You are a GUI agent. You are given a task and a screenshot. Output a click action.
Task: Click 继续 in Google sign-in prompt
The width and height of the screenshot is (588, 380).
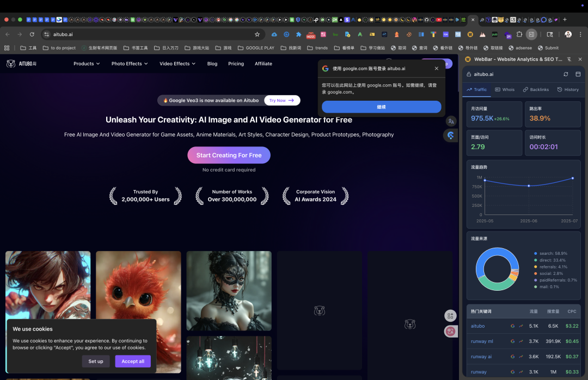click(x=381, y=107)
